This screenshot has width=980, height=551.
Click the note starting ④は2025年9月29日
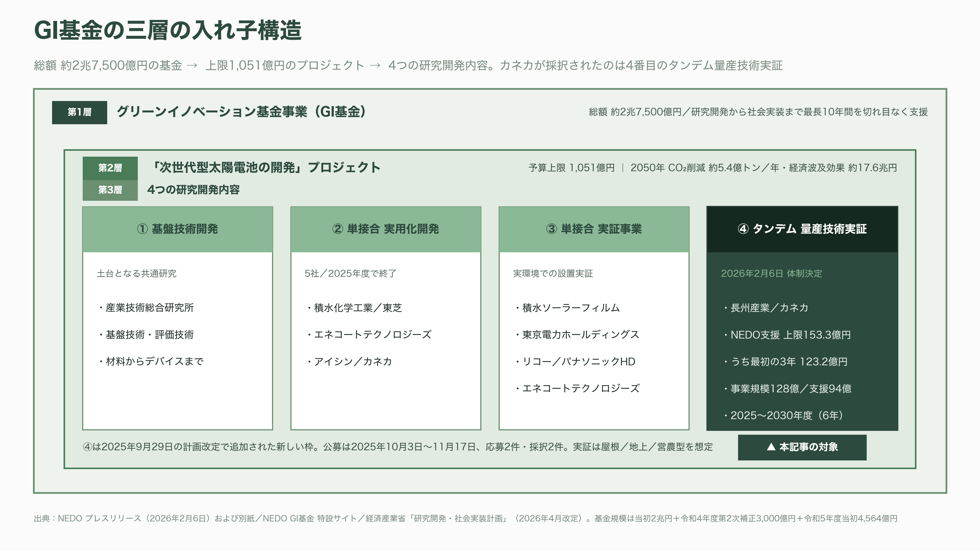(x=398, y=447)
